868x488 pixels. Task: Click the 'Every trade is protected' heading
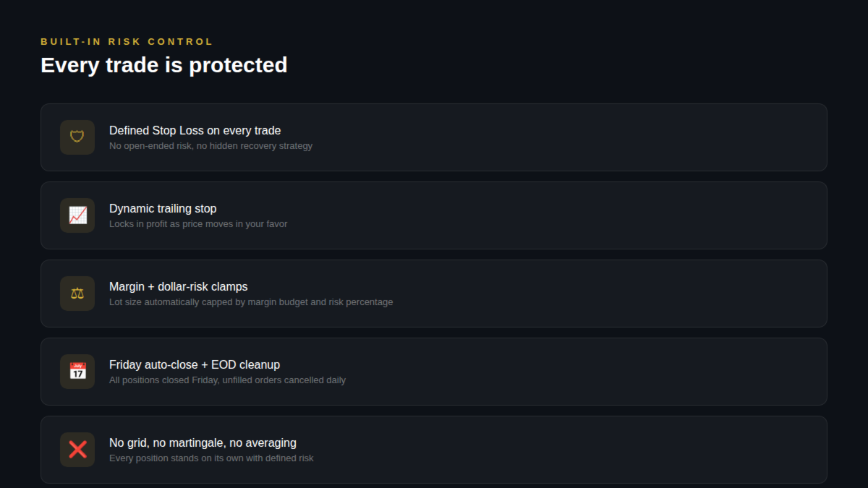click(164, 65)
